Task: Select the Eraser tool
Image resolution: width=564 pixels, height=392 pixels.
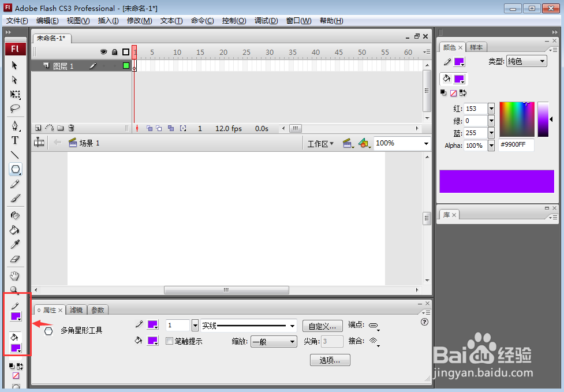Action: [15, 259]
